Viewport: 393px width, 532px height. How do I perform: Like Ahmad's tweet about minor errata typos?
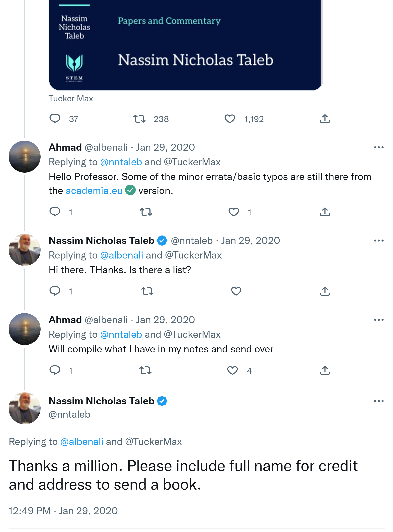tap(234, 212)
